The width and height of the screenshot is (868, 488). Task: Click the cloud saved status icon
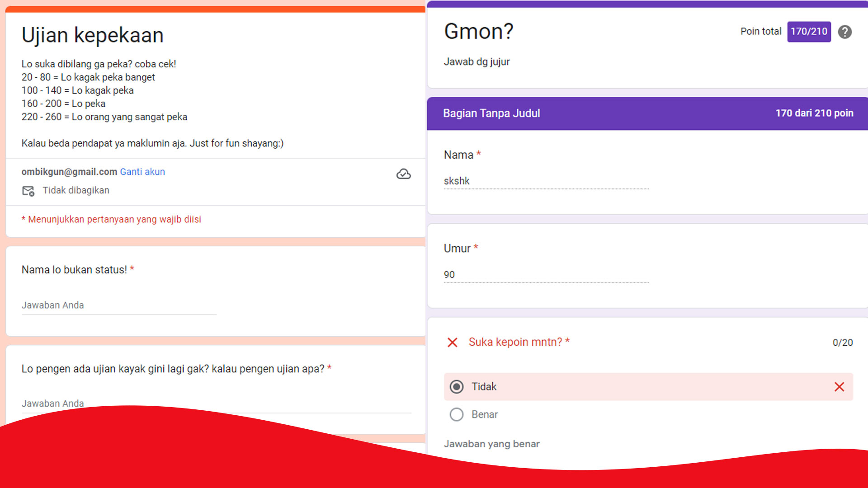pyautogui.click(x=403, y=174)
